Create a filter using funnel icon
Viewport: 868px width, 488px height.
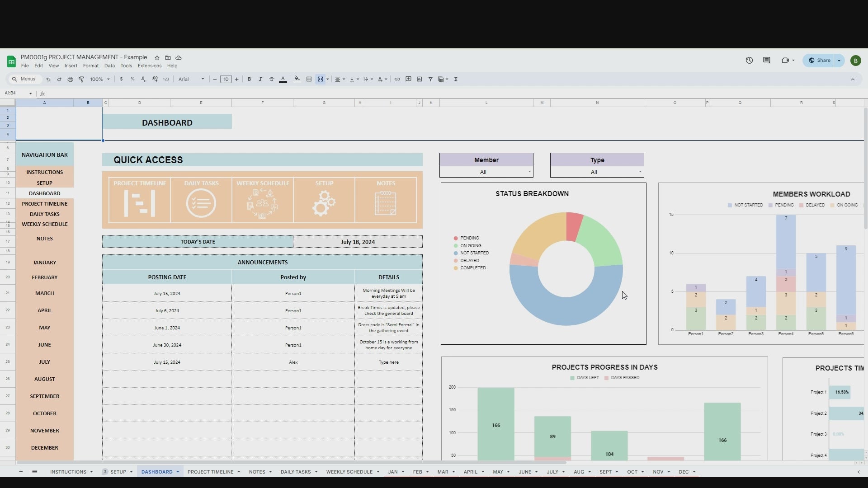430,79
